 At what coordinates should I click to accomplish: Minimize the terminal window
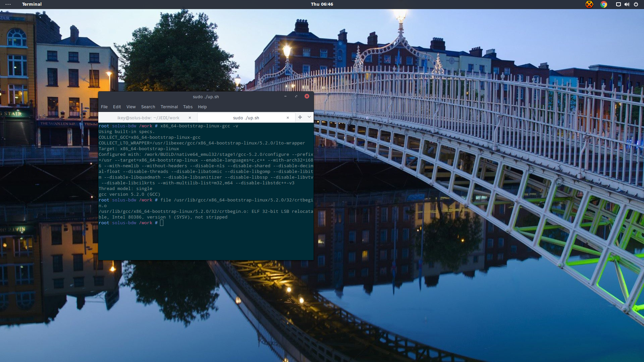pyautogui.click(x=285, y=97)
